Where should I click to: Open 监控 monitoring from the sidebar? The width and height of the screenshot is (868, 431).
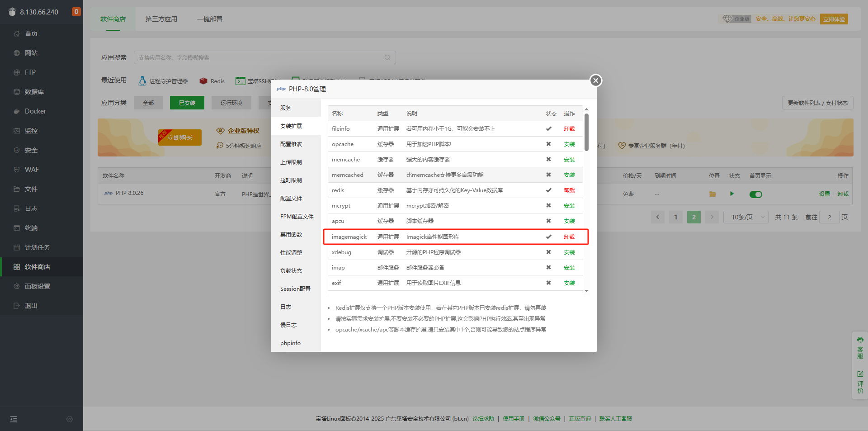[x=31, y=130]
